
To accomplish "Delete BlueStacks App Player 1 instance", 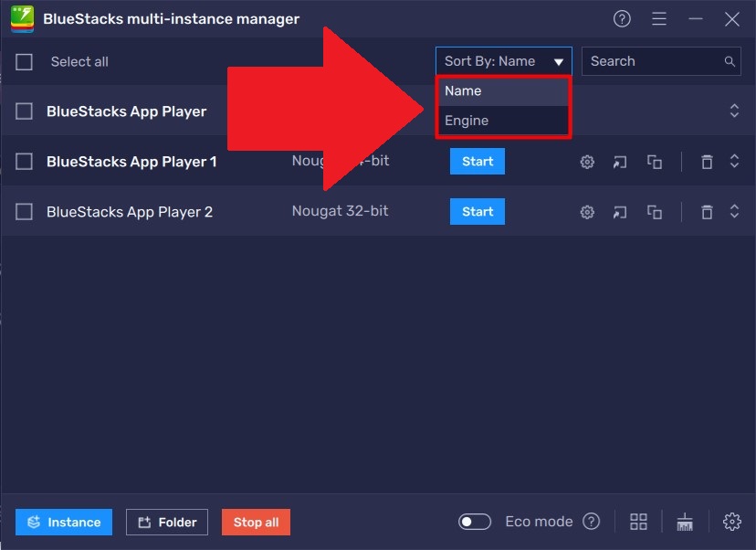I will pos(707,162).
